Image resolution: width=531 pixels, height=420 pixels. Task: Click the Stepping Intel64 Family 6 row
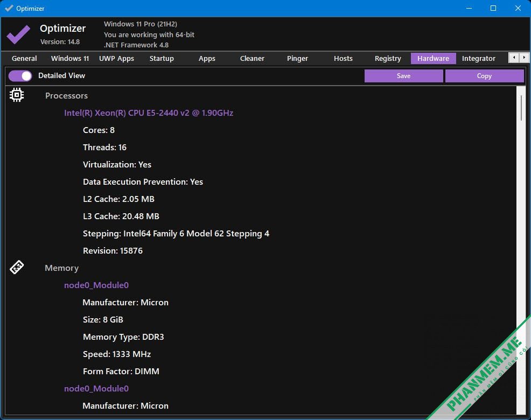pos(176,234)
